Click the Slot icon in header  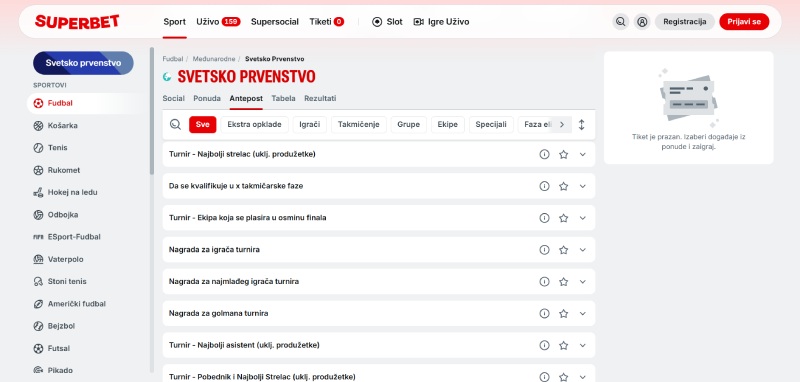pos(377,22)
